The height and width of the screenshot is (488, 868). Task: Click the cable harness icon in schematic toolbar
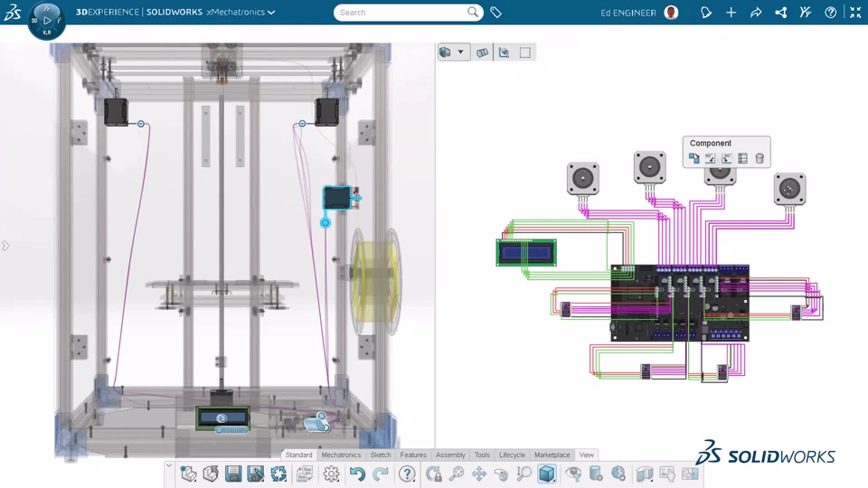pyautogui.click(x=482, y=52)
